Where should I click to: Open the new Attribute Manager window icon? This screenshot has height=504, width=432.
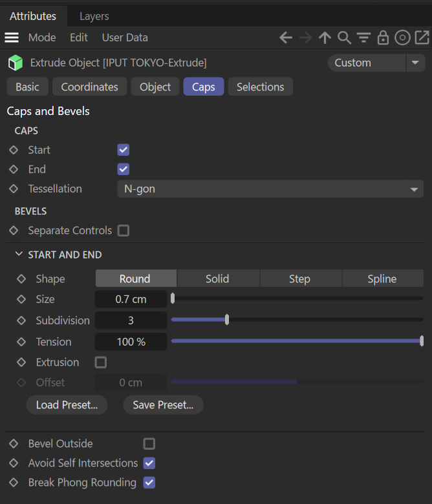(x=422, y=37)
